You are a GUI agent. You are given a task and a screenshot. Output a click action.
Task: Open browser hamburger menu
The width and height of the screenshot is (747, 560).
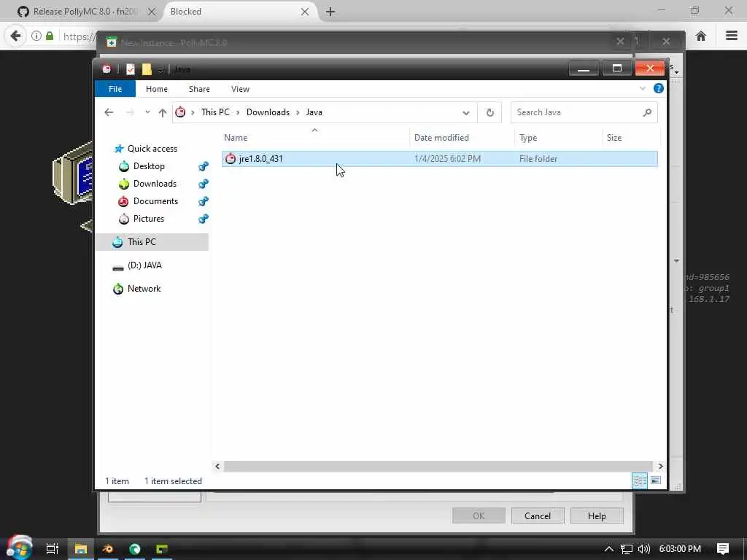coord(731,36)
